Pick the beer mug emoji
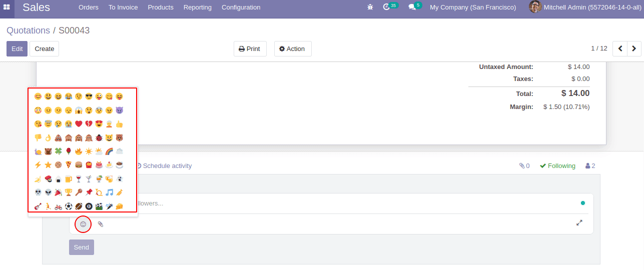 69,178
